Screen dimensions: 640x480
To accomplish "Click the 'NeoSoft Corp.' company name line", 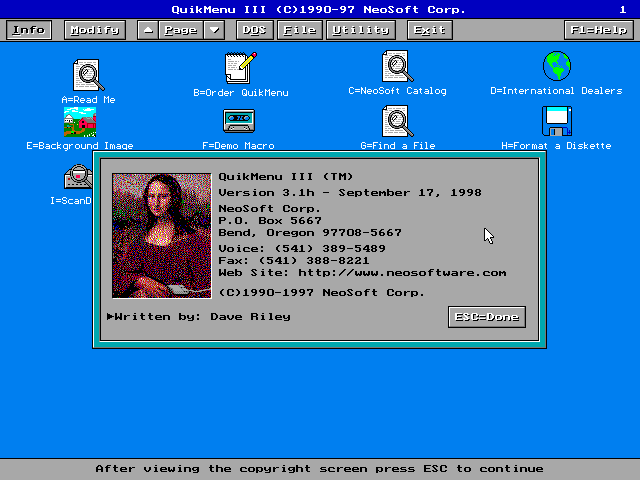I will click(269, 209).
